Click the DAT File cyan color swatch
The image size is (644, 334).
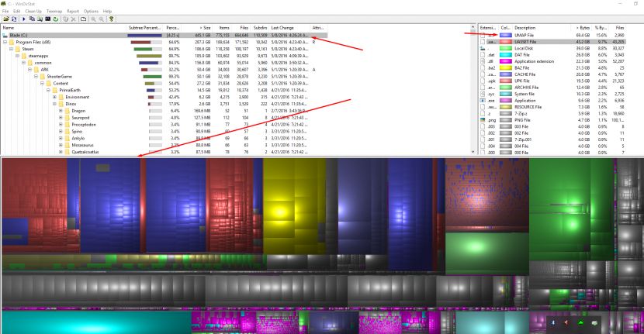tap(506, 55)
